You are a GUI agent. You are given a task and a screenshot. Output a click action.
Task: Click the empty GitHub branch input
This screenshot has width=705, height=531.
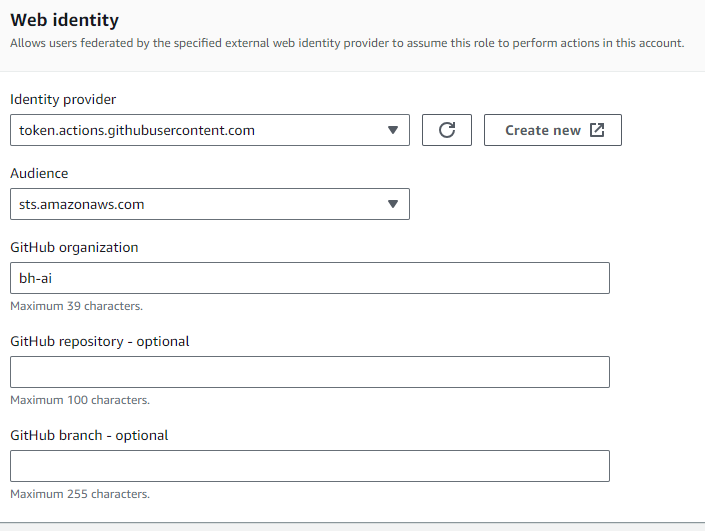tap(309, 466)
